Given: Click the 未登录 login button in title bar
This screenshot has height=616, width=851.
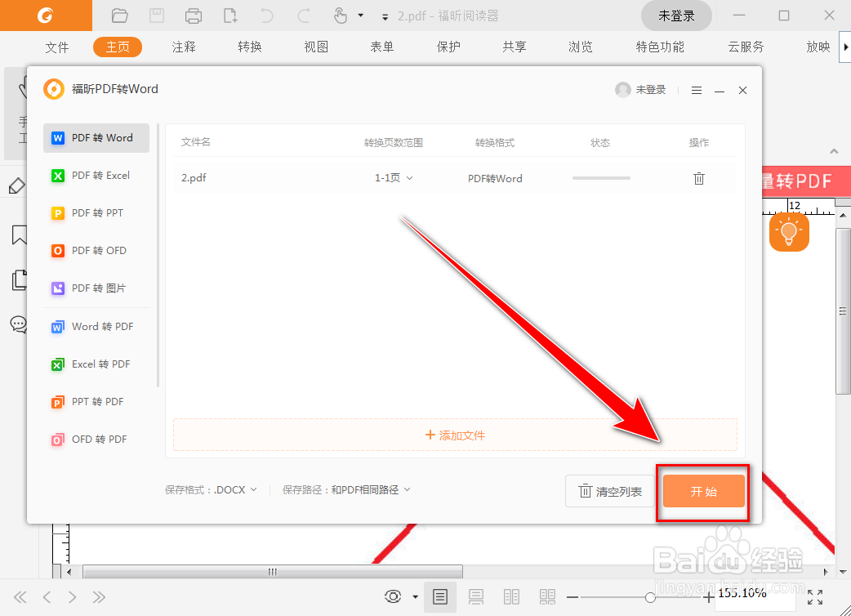Looking at the screenshot, I should pyautogui.click(x=676, y=16).
